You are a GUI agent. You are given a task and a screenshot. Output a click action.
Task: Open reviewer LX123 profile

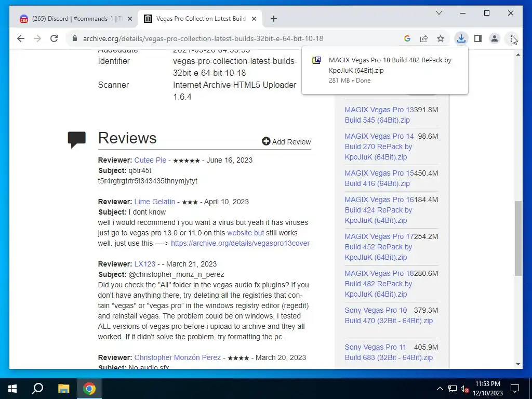(x=145, y=264)
